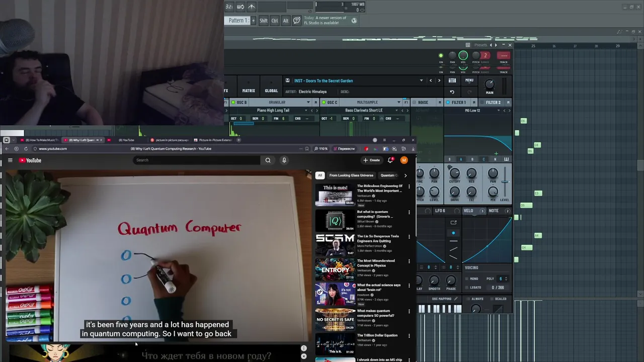Open the ENTROPY video thumbnail

pos(335,269)
